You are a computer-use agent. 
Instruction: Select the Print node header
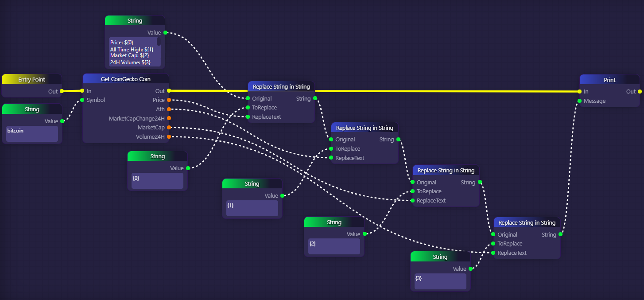609,80
